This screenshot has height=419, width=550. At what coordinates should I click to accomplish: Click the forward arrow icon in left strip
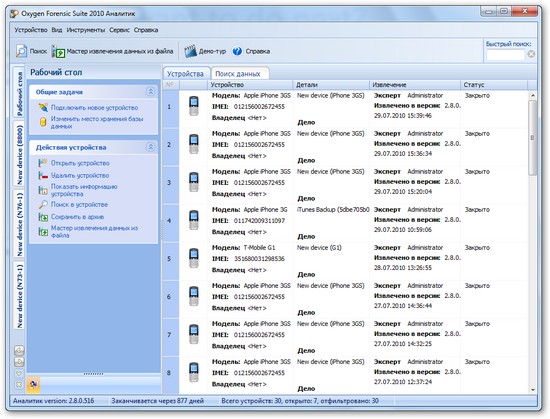[19, 361]
